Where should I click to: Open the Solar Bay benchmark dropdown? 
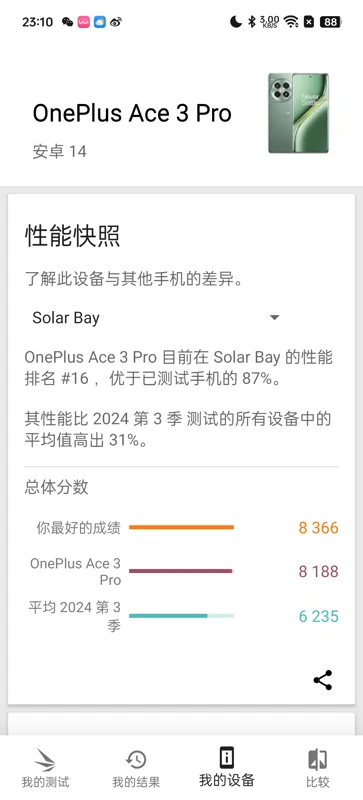pos(156,318)
